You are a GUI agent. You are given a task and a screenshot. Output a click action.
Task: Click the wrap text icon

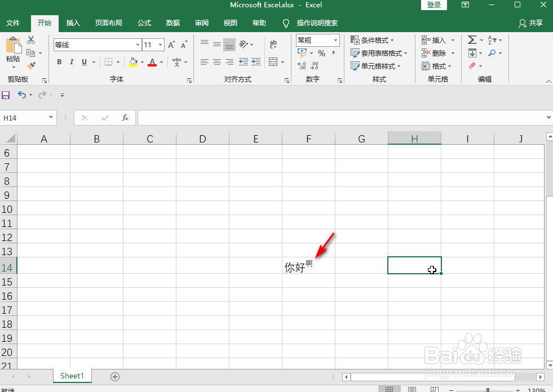[x=272, y=43]
